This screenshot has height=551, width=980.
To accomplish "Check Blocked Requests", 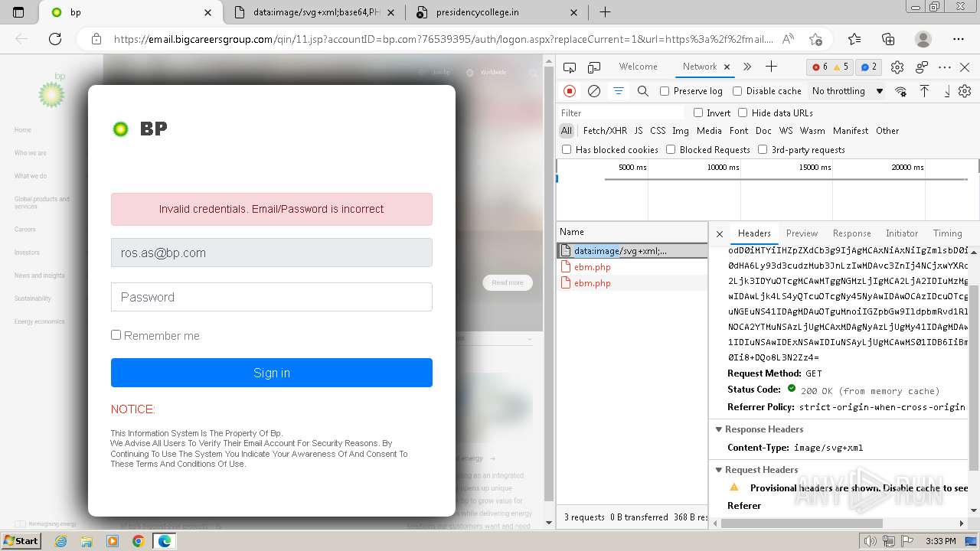I will coord(671,149).
